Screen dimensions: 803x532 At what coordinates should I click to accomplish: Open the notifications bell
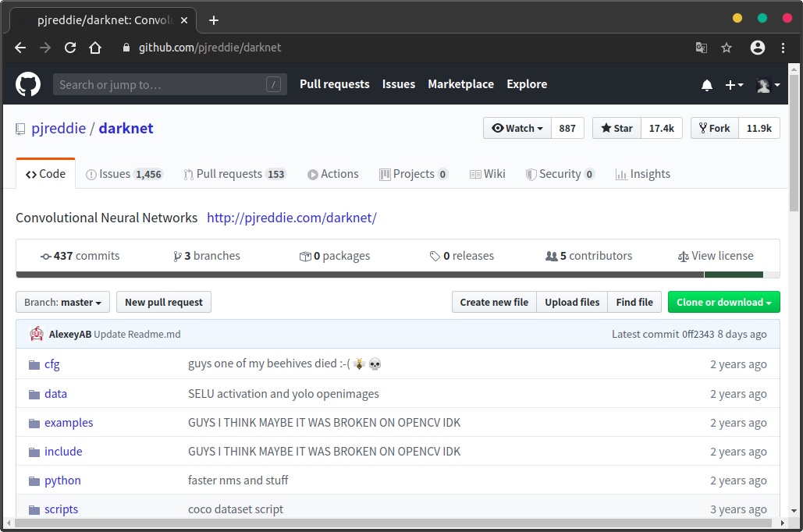[x=707, y=85]
